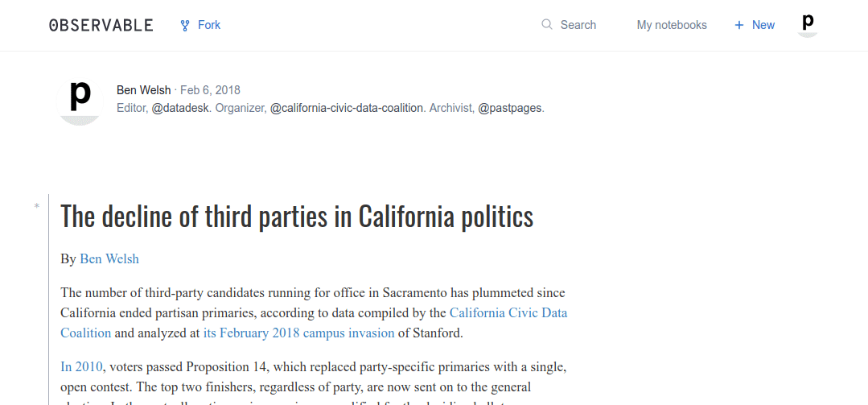Open My notebooks

coord(672,25)
